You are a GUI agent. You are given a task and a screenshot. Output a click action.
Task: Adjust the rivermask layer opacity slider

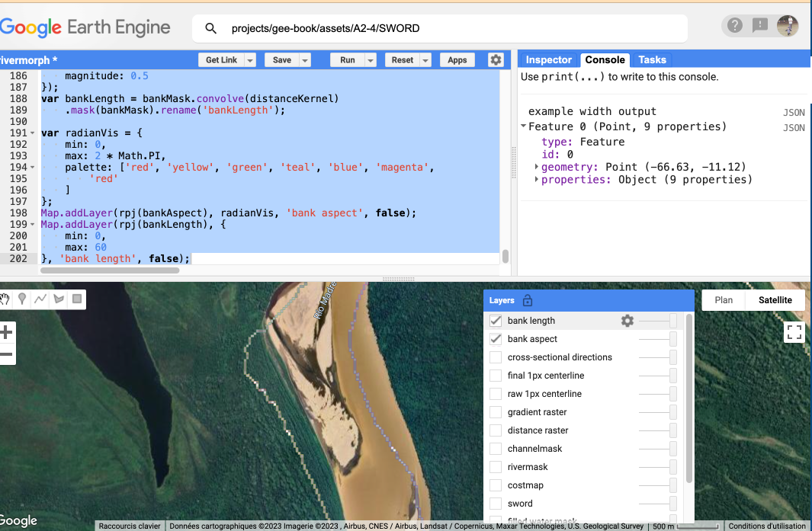point(672,467)
